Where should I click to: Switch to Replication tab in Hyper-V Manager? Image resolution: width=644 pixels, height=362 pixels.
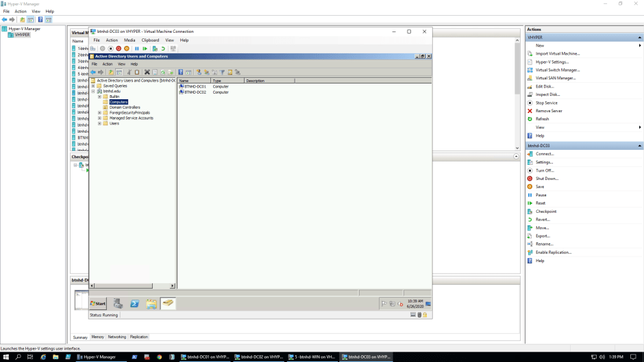click(x=139, y=337)
